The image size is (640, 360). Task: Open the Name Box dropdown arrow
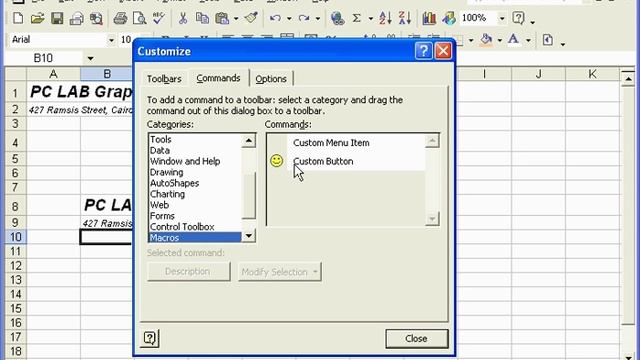pos(90,58)
